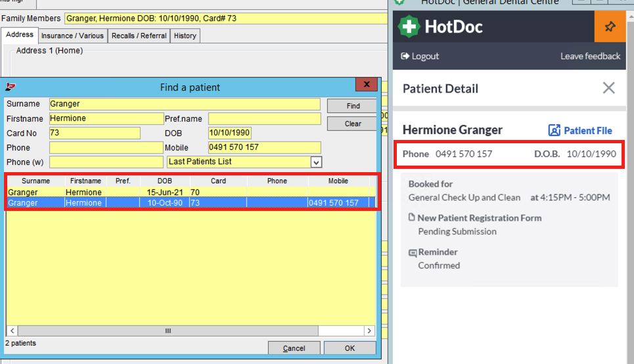Open the Last Patients List dropdown
The width and height of the screenshot is (634, 364).
coord(316,162)
